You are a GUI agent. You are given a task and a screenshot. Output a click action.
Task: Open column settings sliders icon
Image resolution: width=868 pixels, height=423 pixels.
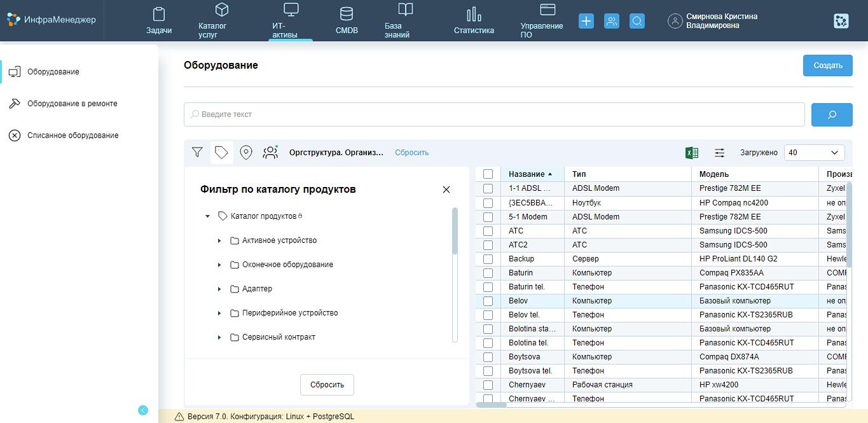[719, 153]
